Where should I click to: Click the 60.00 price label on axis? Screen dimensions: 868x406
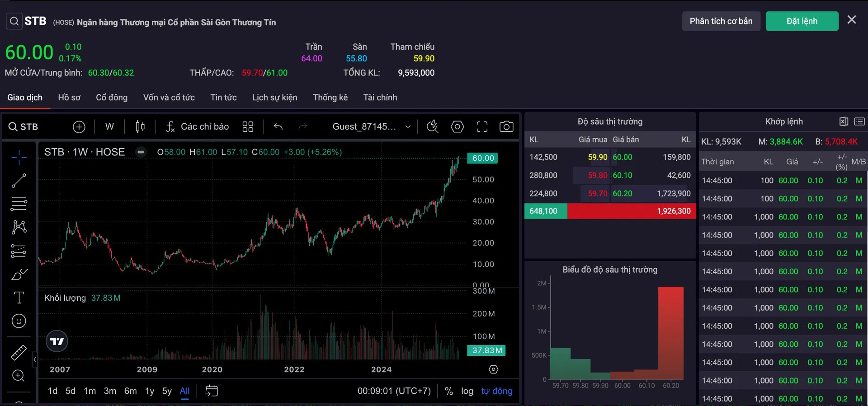[x=483, y=158]
